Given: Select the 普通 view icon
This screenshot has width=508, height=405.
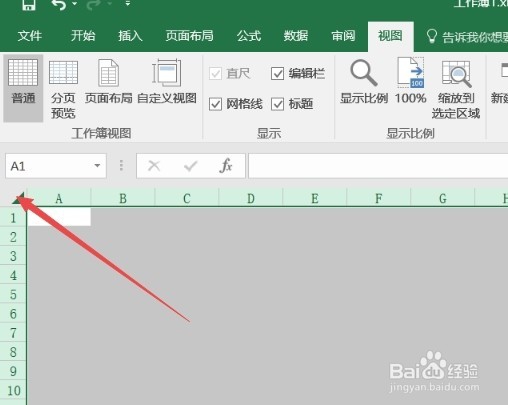Looking at the screenshot, I should click(23, 88).
